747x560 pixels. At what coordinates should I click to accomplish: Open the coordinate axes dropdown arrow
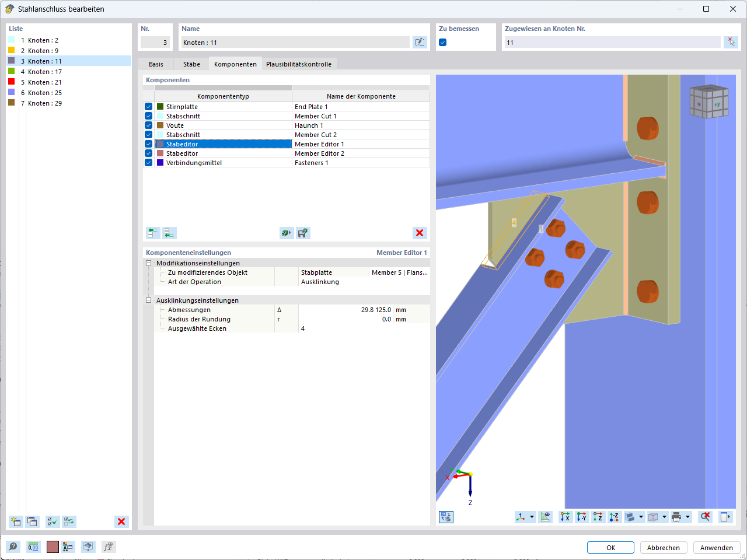point(532,517)
